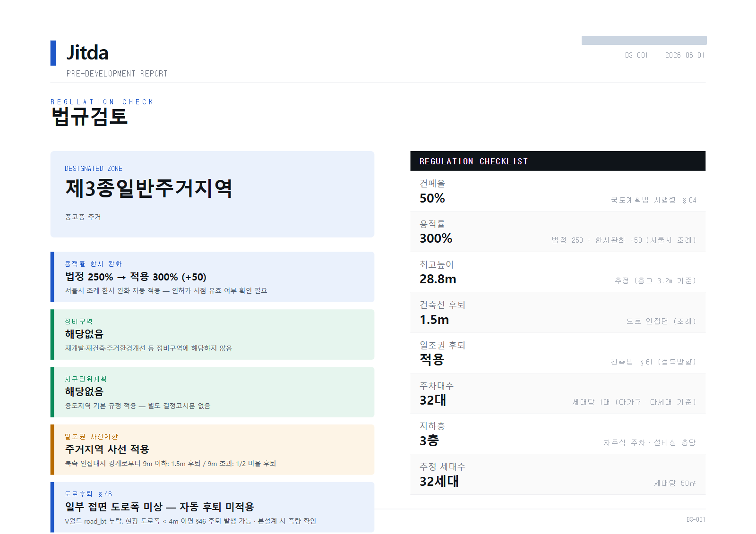
Task: Click the 법규검토 heading
Action: 89,117
